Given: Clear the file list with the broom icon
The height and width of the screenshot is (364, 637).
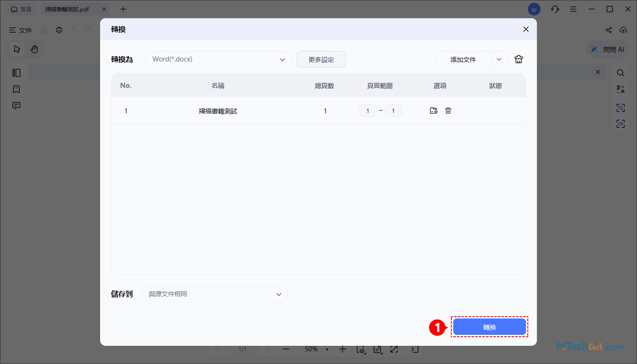Looking at the screenshot, I should coord(519,59).
